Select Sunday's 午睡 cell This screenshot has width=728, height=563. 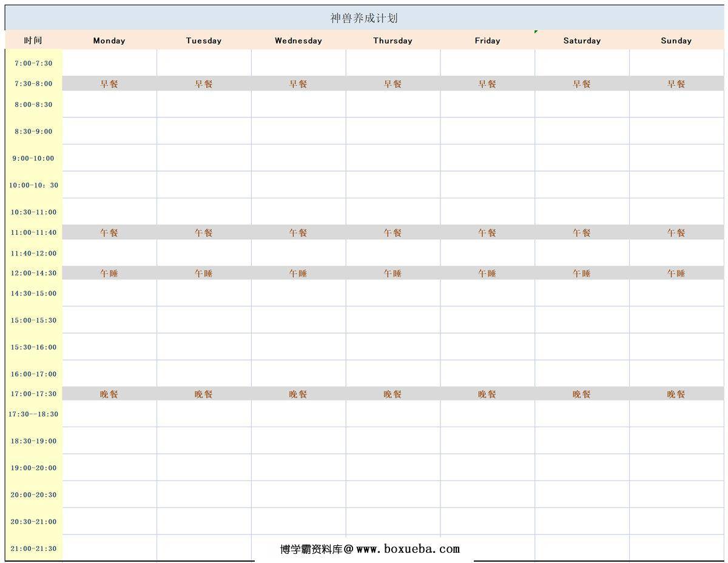coord(676,273)
